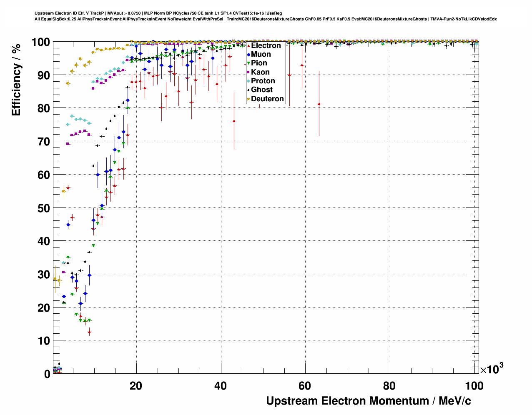The image size is (532, 415).
Task: Click the black Ghost diamond legend marker
Action: pos(248,90)
